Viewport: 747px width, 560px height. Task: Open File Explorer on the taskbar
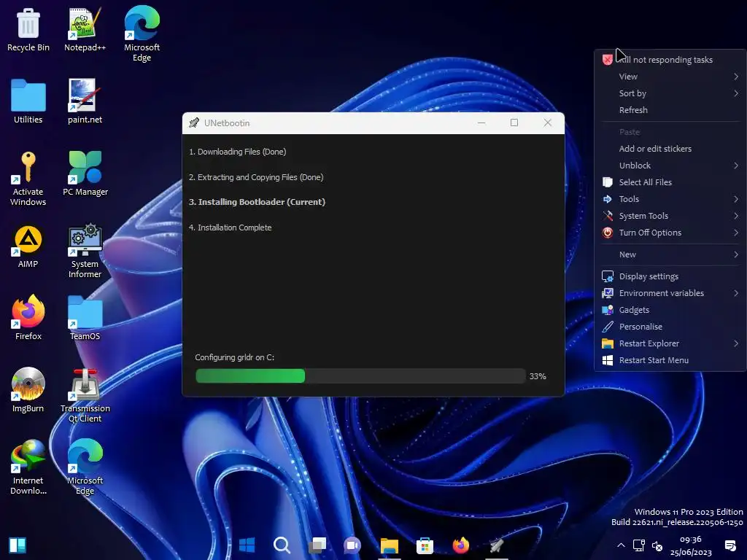(x=389, y=545)
